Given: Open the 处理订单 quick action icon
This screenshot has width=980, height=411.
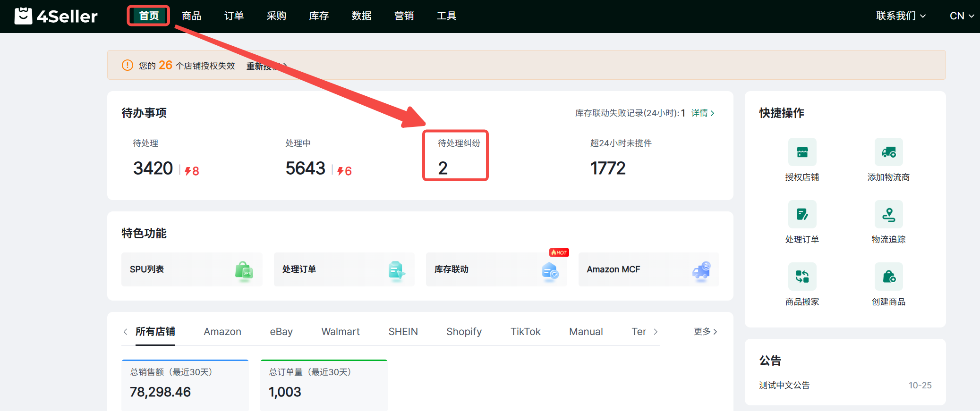Looking at the screenshot, I should (x=802, y=214).
